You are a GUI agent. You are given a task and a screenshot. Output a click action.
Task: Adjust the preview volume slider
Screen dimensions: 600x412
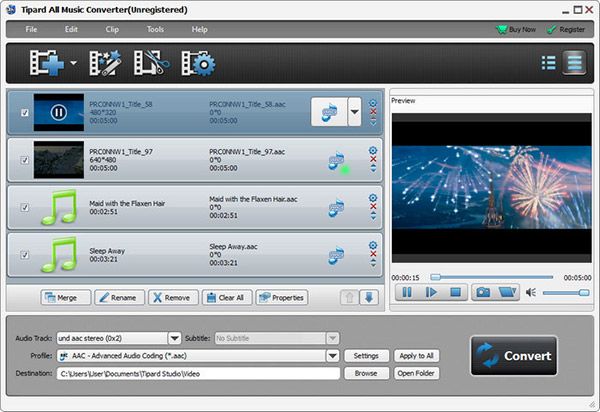tap(566, 293)
